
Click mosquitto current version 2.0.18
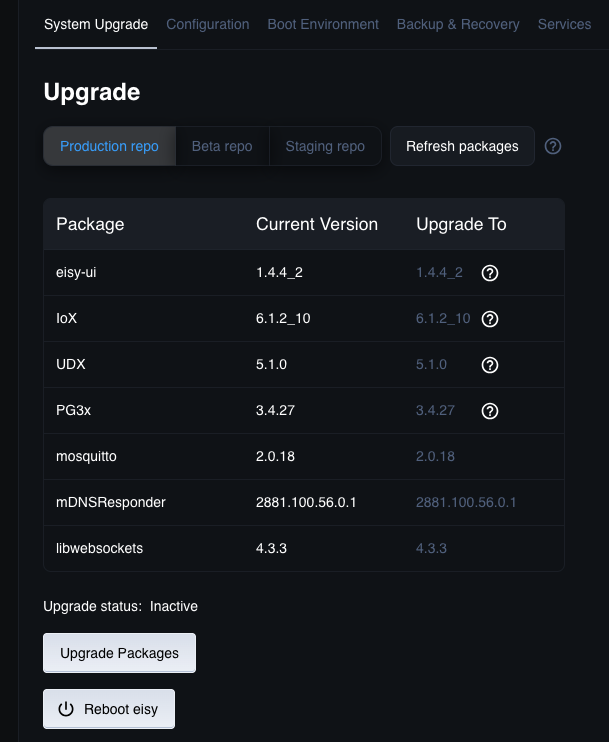(x=275, y=456)
